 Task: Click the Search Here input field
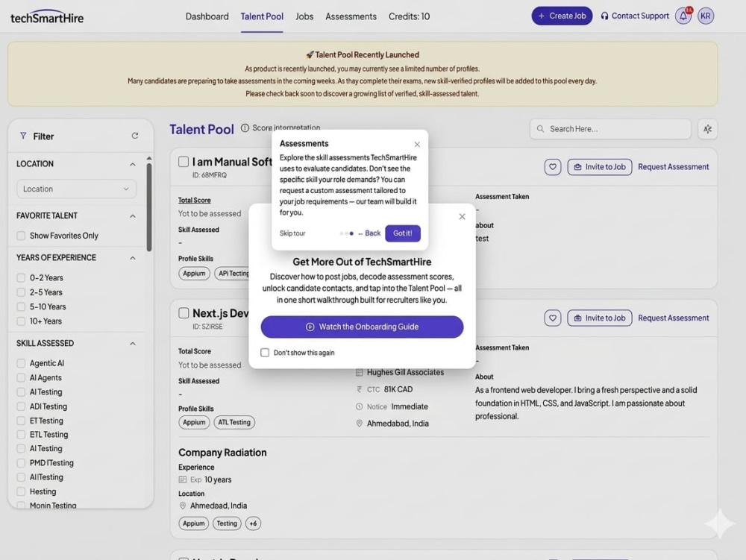(610, 129)
